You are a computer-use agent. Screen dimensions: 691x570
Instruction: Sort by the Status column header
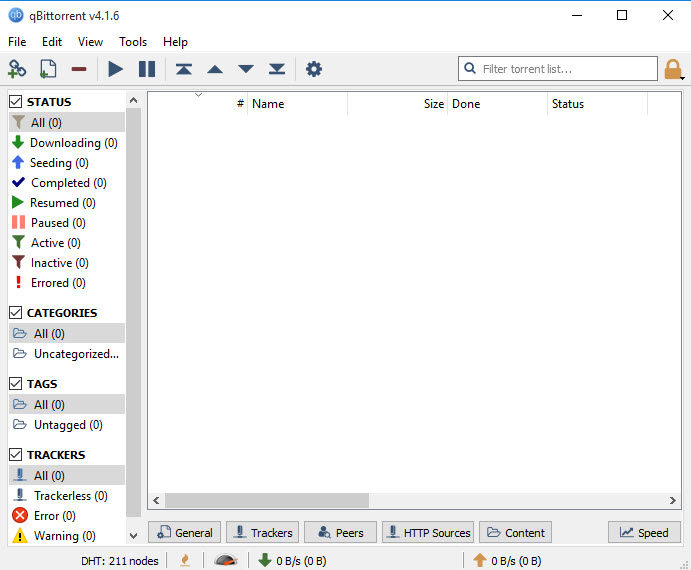tap(598, 104)
